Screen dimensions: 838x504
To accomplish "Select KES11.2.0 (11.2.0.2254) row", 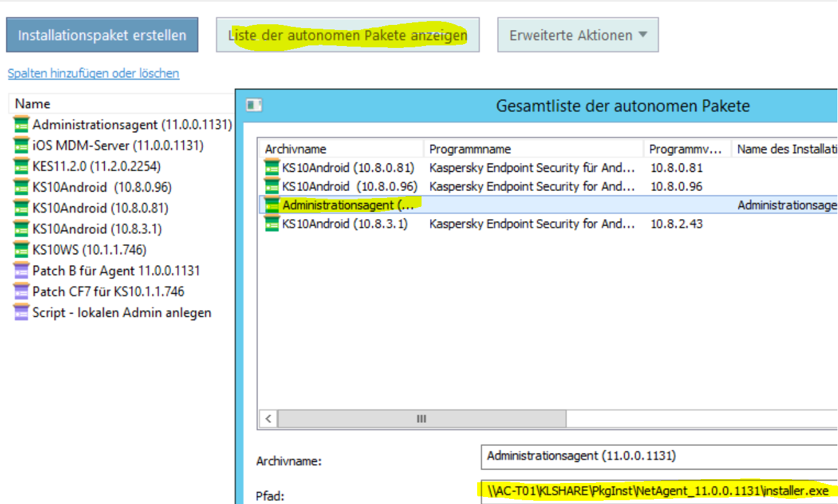I will coord(96,167).
